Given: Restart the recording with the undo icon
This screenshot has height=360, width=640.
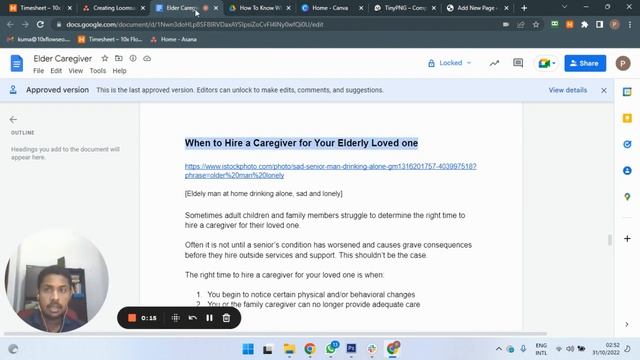Looking at the screenshot, I should click(x=193, y=318).
